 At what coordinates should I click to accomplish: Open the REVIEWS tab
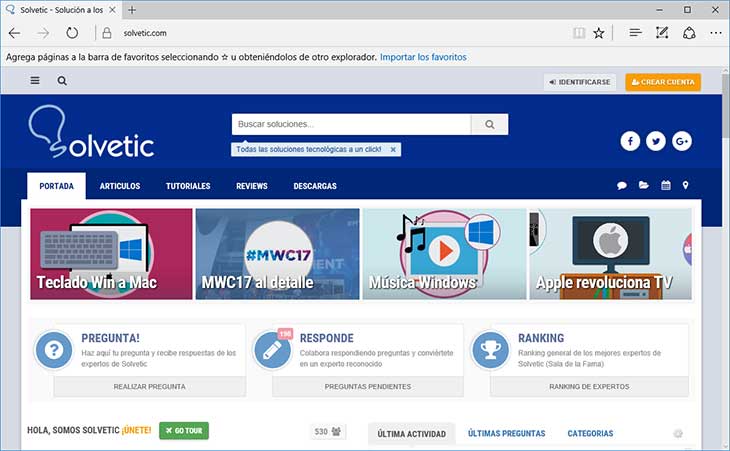point(251,186)
